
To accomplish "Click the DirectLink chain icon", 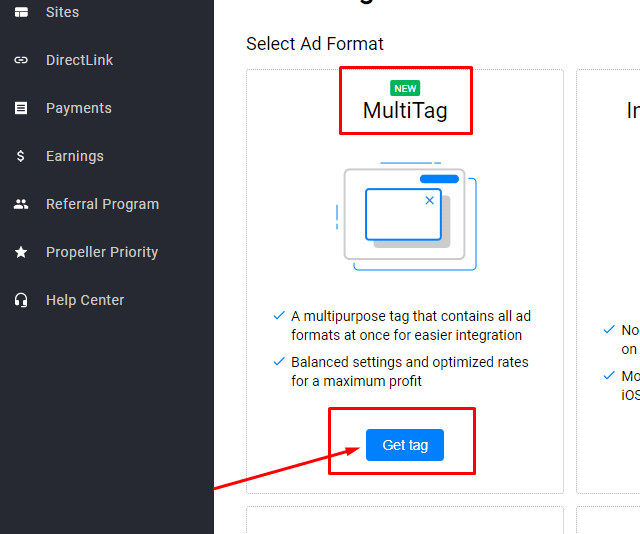I will tap(21, 60).
